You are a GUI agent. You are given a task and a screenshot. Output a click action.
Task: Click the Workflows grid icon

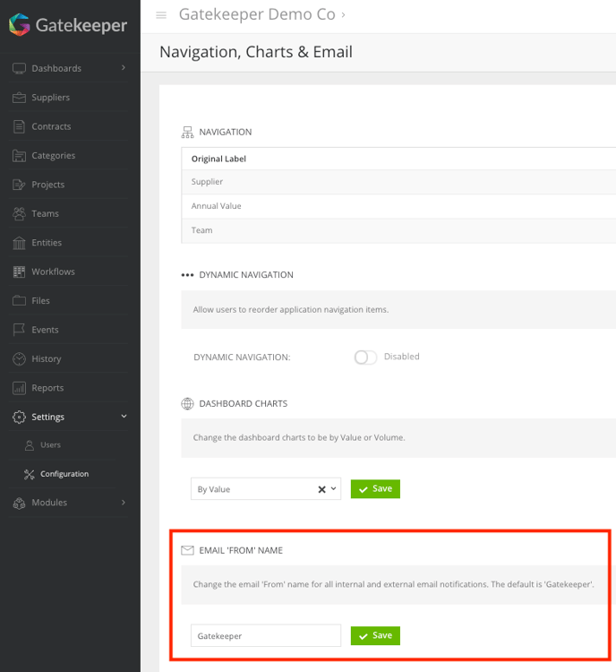point(19,271)
